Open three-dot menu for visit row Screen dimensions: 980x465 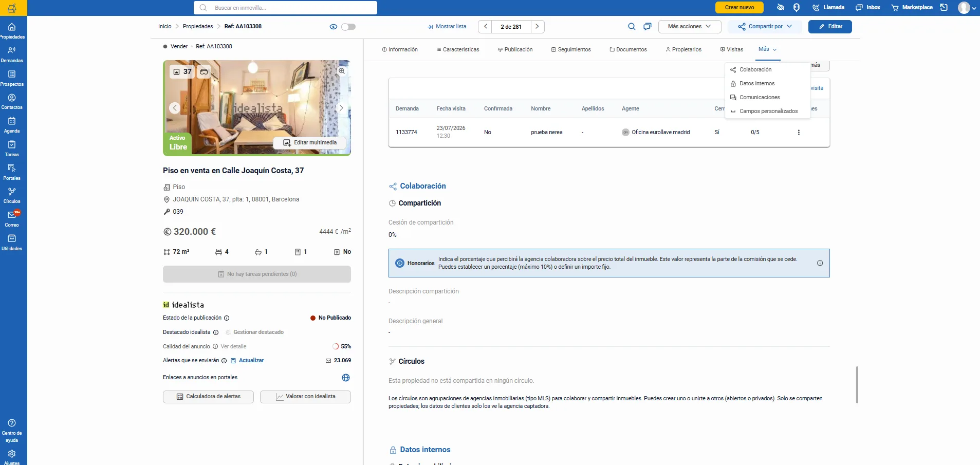pos(799,133)
